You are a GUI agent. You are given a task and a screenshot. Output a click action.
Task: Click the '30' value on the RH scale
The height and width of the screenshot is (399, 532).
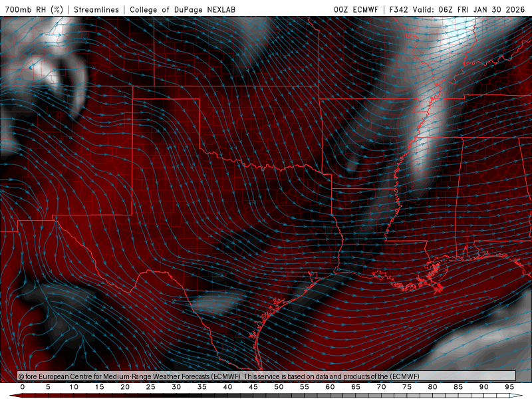pos(176,387)
